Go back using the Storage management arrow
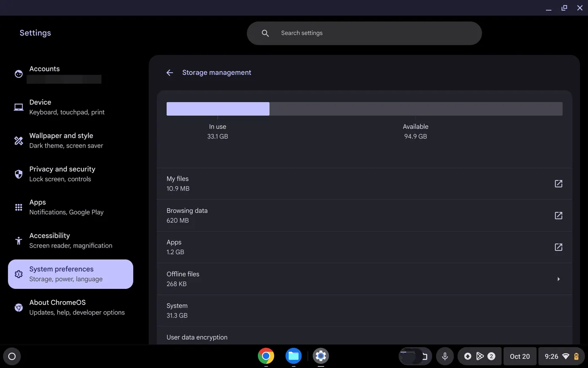 click(x=170, y=73)
